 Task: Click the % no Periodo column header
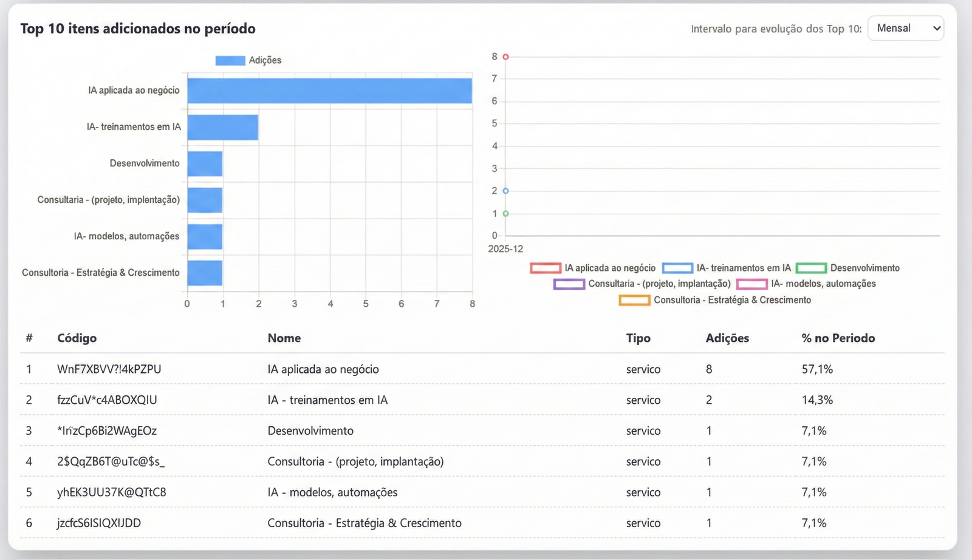(838, 338)
